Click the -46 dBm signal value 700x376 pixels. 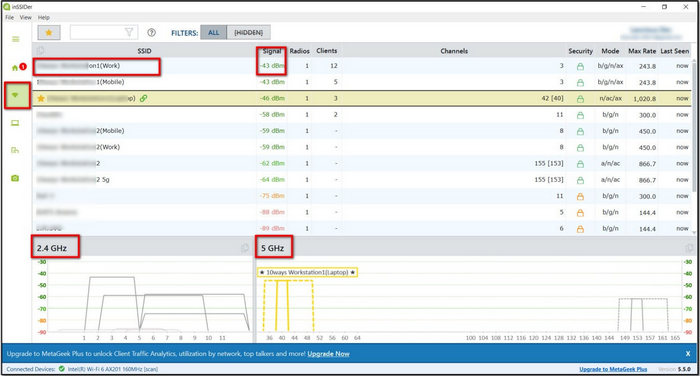(272, 98)
